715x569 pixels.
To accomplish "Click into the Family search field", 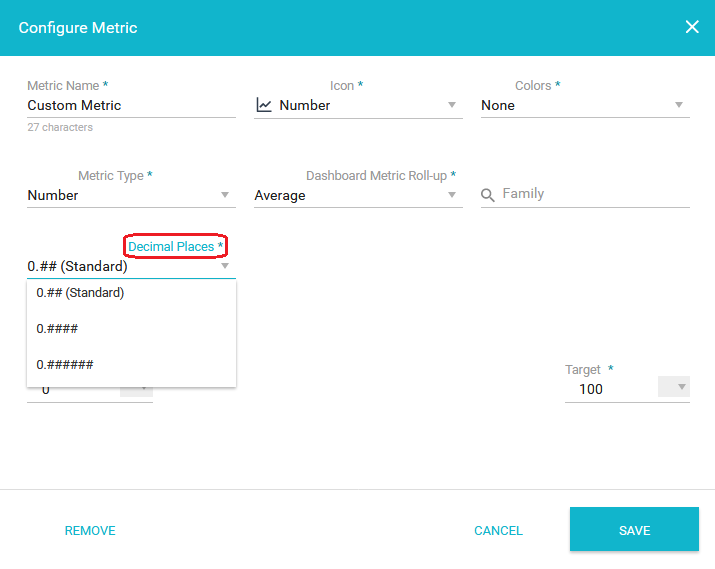I will [596, 194].
